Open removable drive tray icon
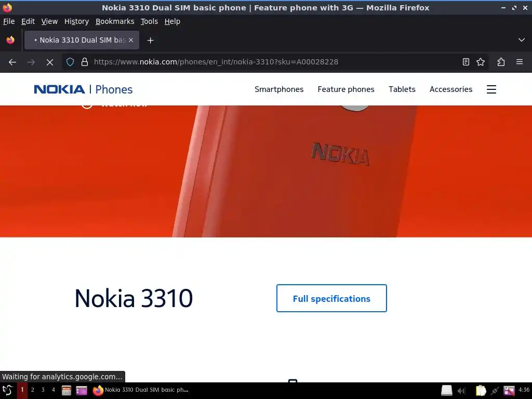 pos(446,391)
